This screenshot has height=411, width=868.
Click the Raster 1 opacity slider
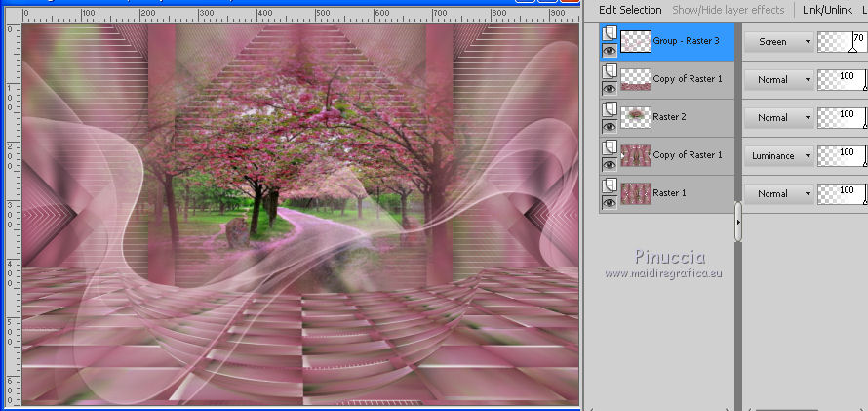click(842, 194)
